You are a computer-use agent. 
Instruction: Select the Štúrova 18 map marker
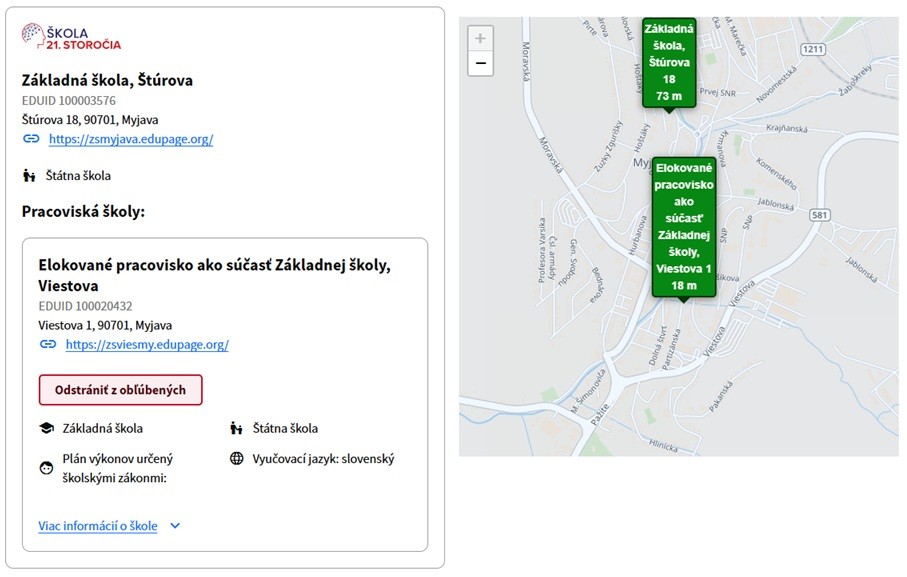coord(669,60)
